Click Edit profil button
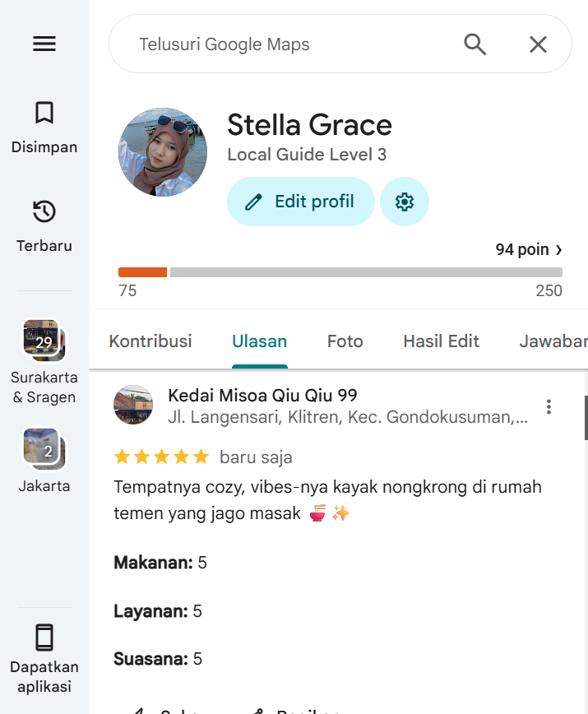The height and width of the screenshot is (714, 588). coord(300,202)
